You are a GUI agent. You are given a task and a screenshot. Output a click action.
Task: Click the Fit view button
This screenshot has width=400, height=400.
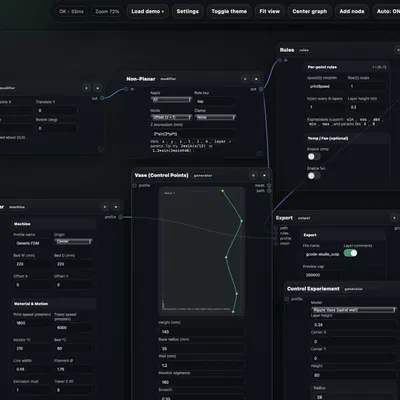[270, 11]
